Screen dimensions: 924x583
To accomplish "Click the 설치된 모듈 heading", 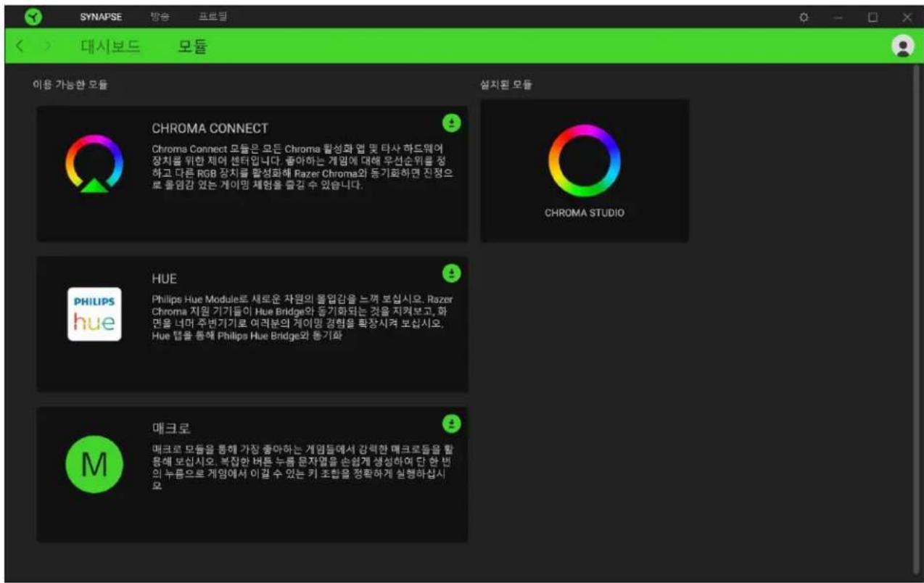I will pyautogui.click(x=506, y=85).
